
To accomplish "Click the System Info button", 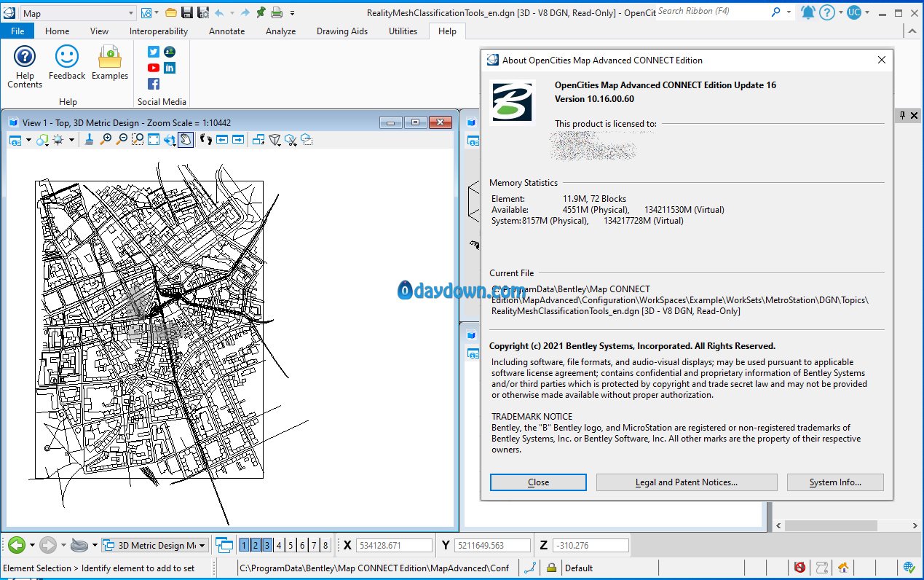I will pos(835,482).
